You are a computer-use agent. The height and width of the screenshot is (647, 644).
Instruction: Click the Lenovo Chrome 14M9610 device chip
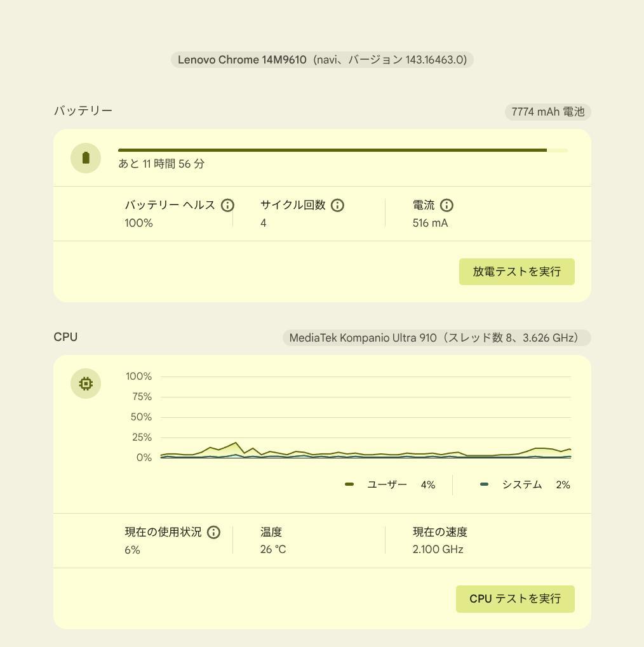pyautogui.click(x=322, y=60)
